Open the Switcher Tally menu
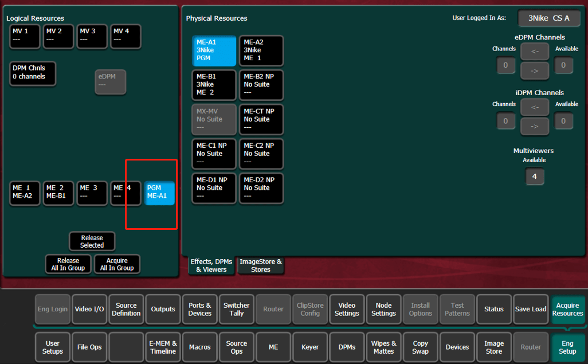 (236, 309)
